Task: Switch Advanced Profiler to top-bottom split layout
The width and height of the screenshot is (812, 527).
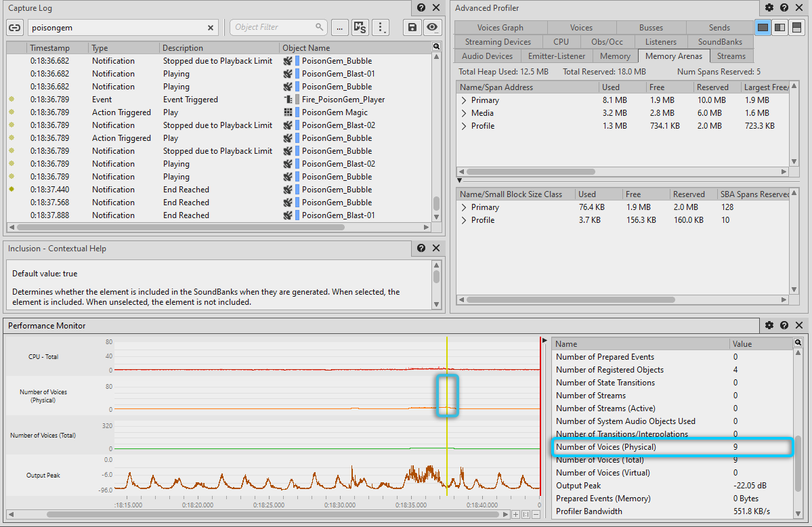Action: (x=796, y=28)
